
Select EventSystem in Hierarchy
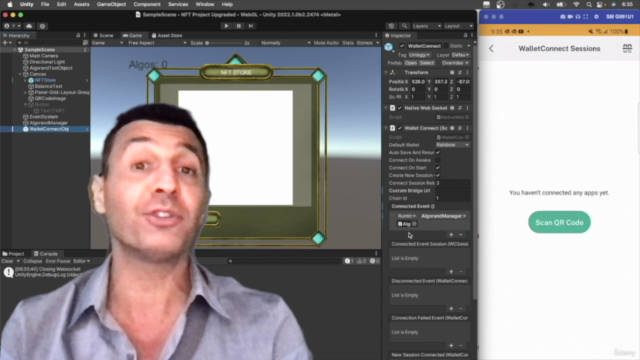[44, 117]
